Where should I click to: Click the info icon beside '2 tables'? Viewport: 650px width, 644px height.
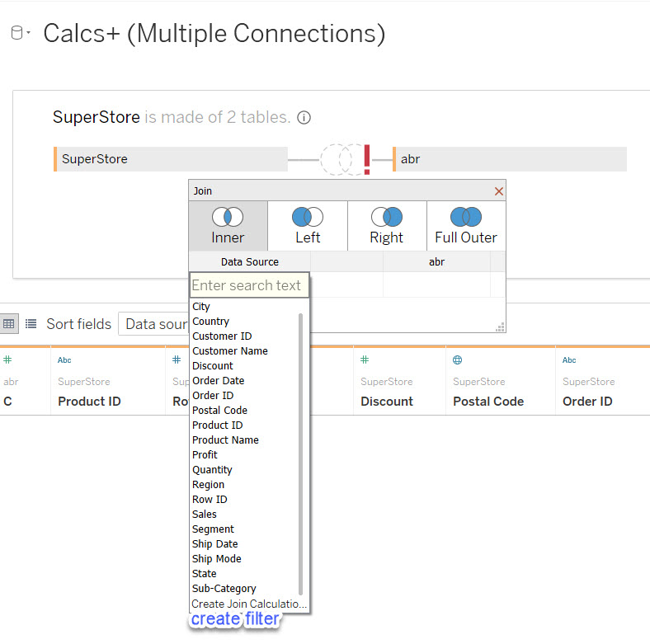[304, 118]
